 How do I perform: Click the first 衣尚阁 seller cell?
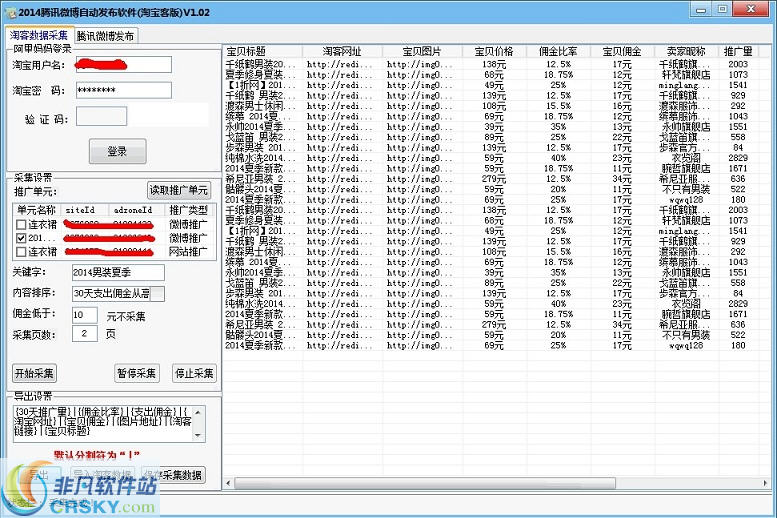pyautogui.click(x=686, y=158)
